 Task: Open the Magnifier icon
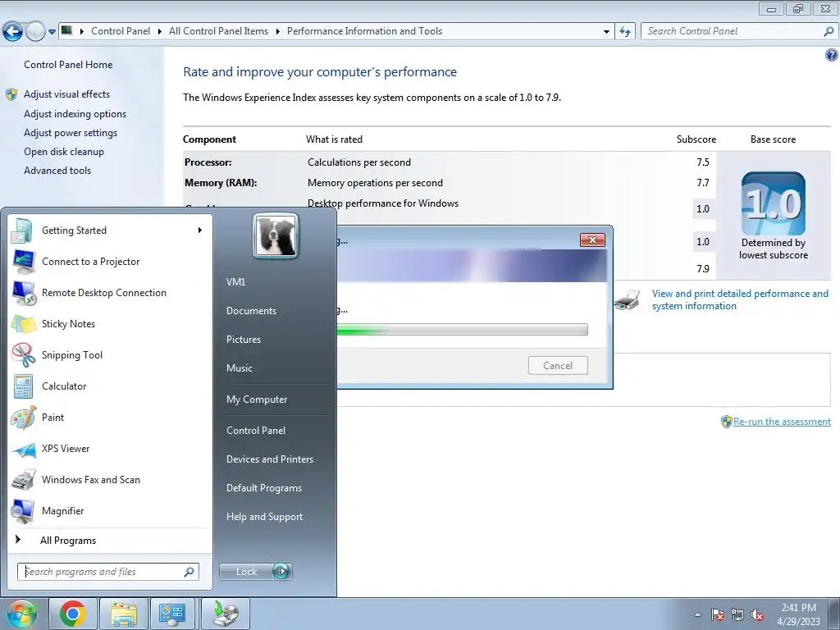[x=23, y=510]
